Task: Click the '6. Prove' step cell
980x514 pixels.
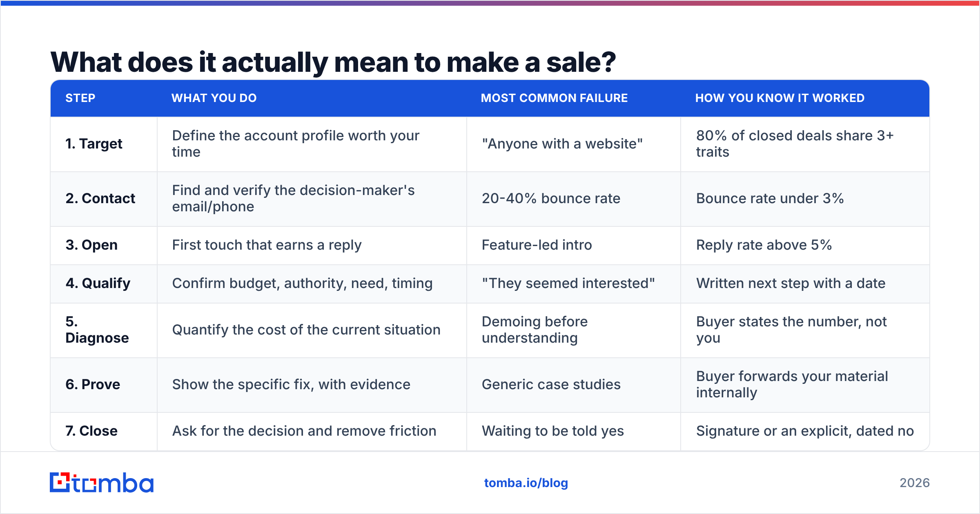Action: point(104,385)
